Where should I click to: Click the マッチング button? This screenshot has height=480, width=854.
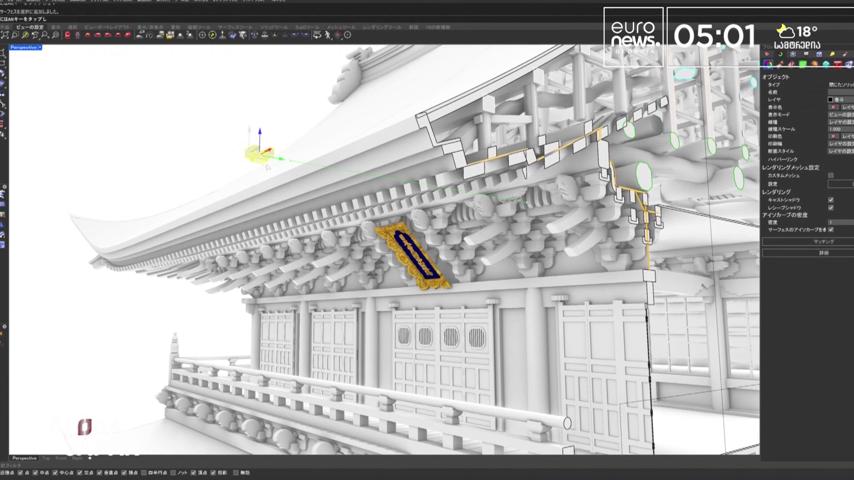point(823,241)
